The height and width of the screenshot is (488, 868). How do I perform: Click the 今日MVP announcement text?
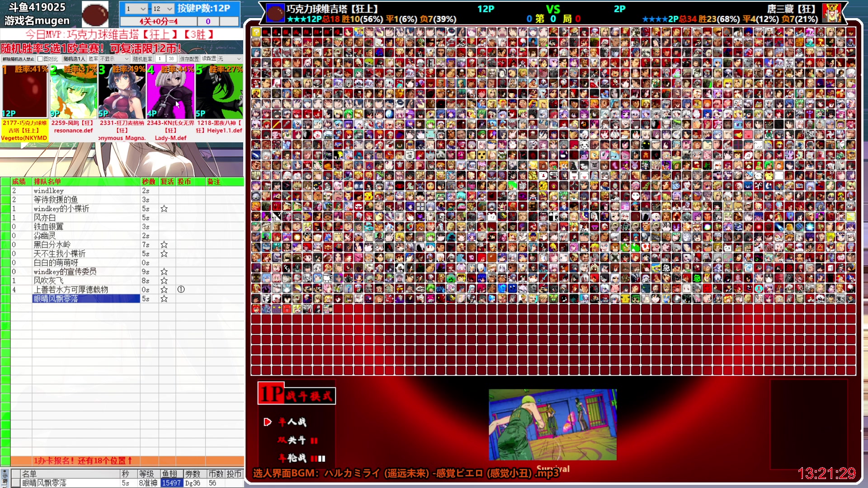[120, 34]
